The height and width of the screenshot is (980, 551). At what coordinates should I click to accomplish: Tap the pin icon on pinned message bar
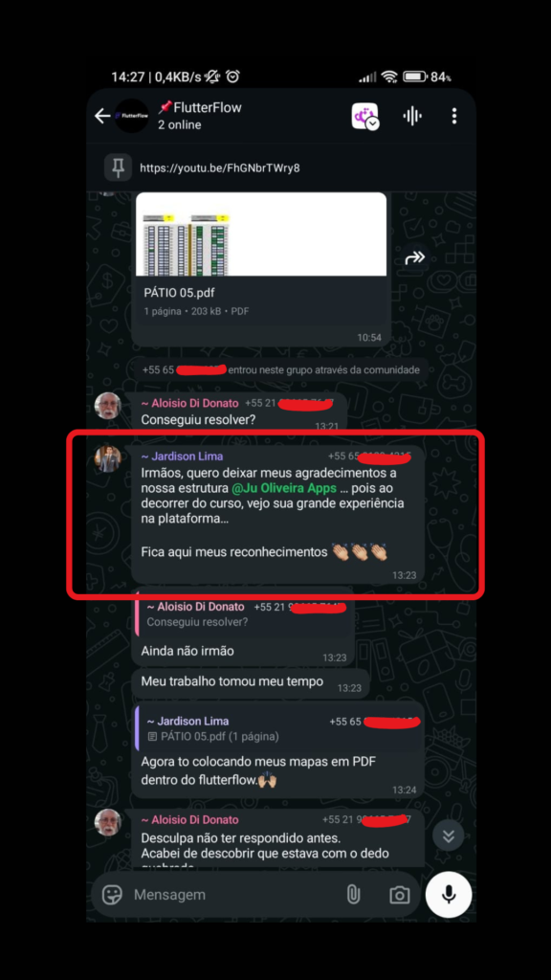[x=118, y=167]
